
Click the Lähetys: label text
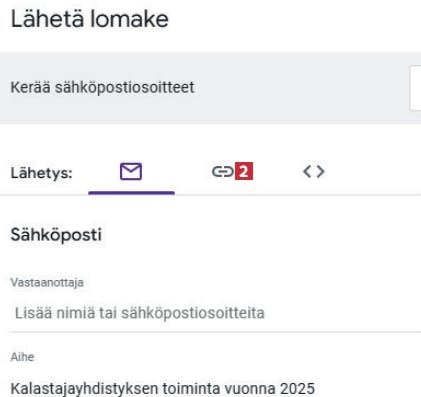[x=41, y=173]
